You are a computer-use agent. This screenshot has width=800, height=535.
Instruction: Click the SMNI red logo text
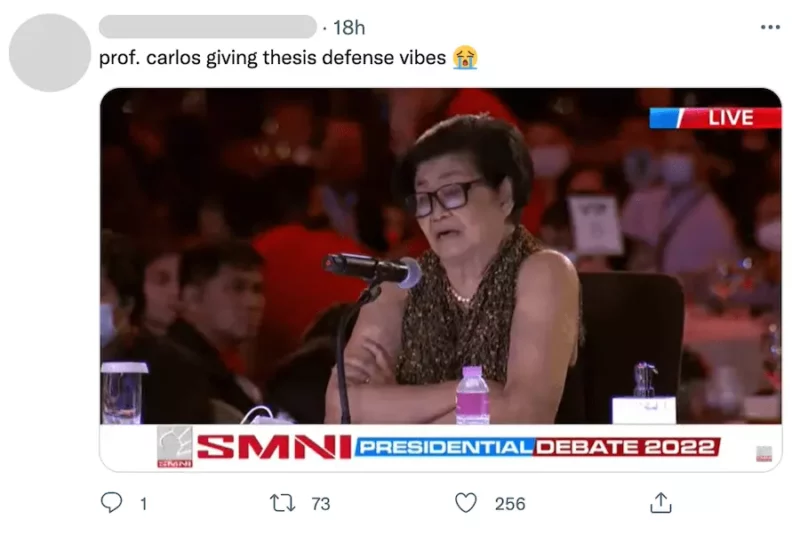pos(274,447)
